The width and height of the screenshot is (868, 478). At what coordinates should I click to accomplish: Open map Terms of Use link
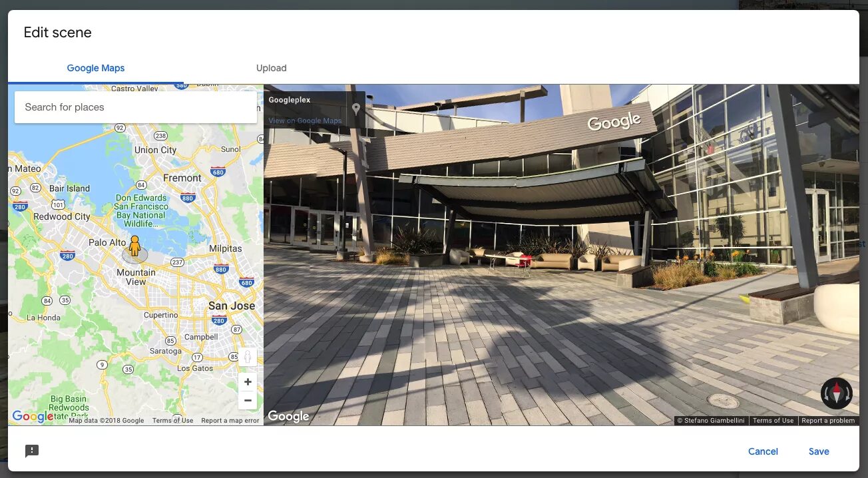[172, 421]
